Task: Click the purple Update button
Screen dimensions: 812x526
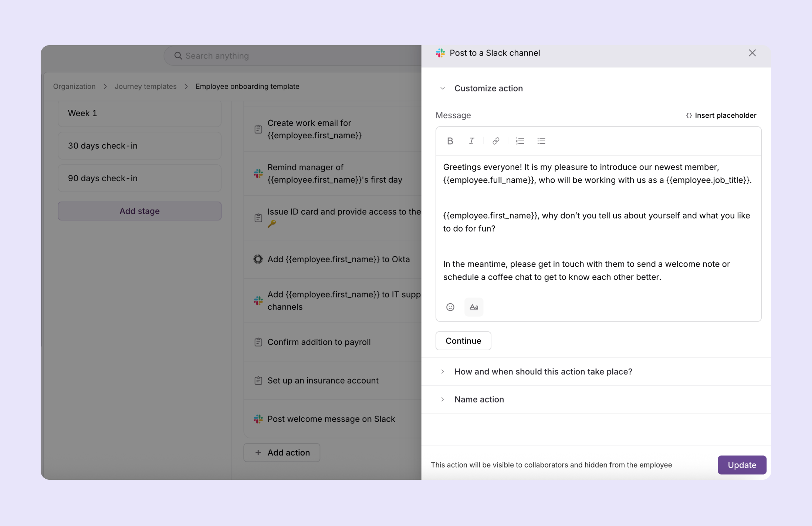Action: click(x=742, y=465)
